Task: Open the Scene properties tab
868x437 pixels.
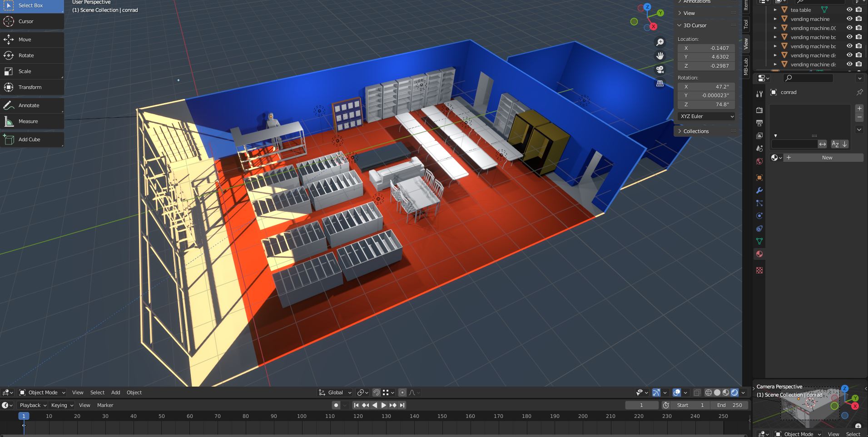Action: tap(759, 149)
